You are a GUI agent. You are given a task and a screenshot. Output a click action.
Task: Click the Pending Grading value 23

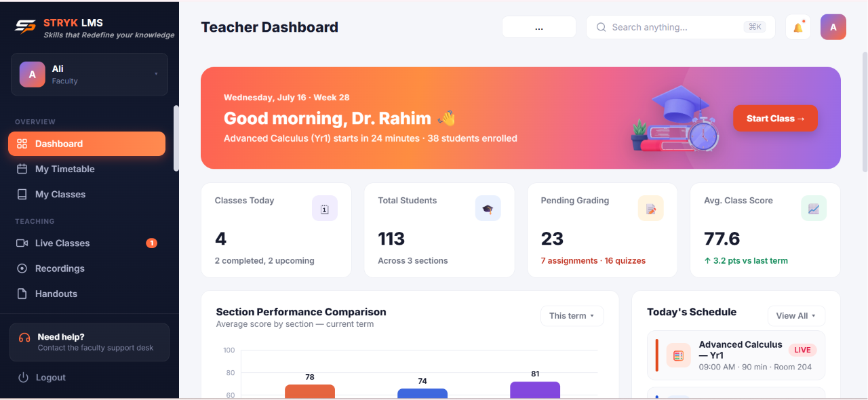tap(552, 239)
